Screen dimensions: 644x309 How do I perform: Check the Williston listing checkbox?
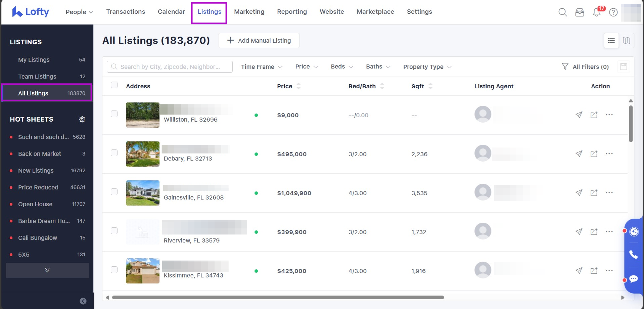(x=114, y=114)
